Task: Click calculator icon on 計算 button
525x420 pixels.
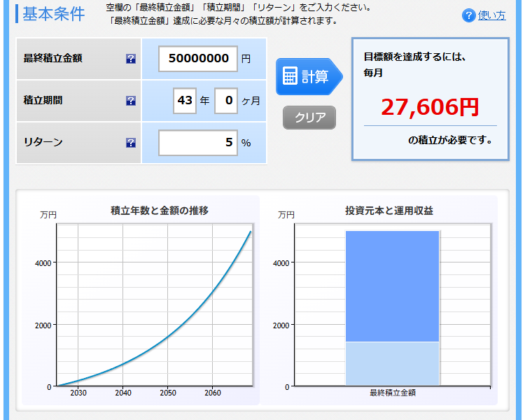Action: tap(290, 76)
